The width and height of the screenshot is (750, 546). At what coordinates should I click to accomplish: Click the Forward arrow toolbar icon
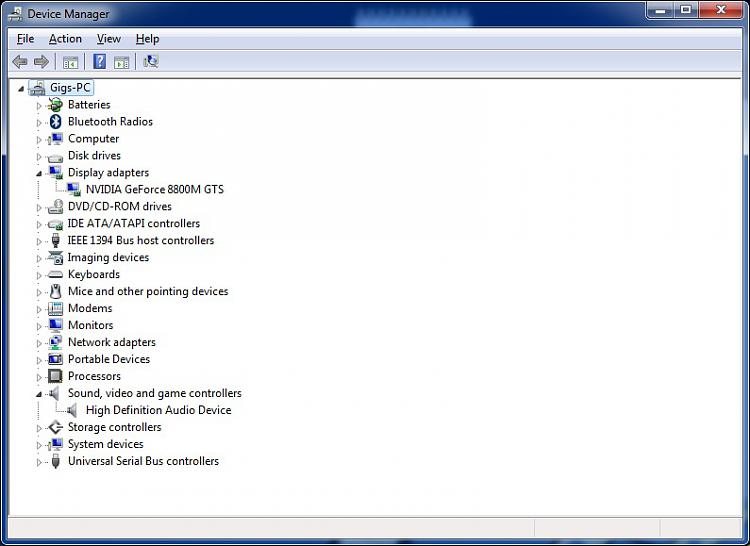point(41,61)
